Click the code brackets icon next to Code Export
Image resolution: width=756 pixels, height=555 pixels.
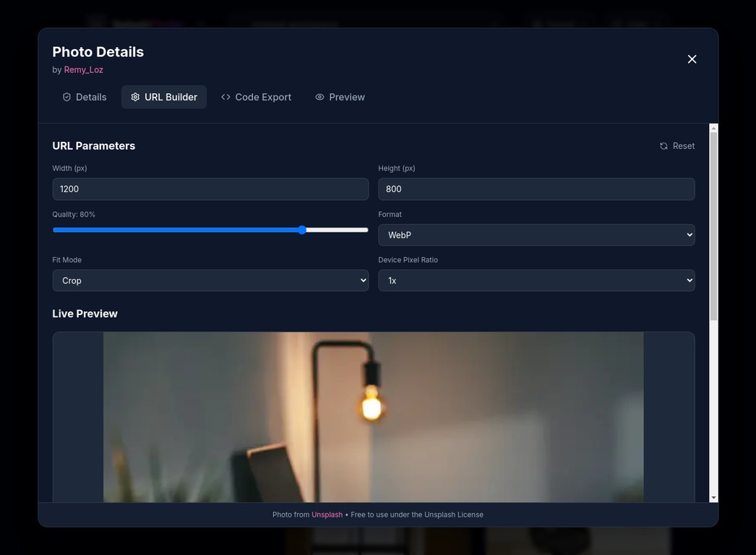pos(225,96)
